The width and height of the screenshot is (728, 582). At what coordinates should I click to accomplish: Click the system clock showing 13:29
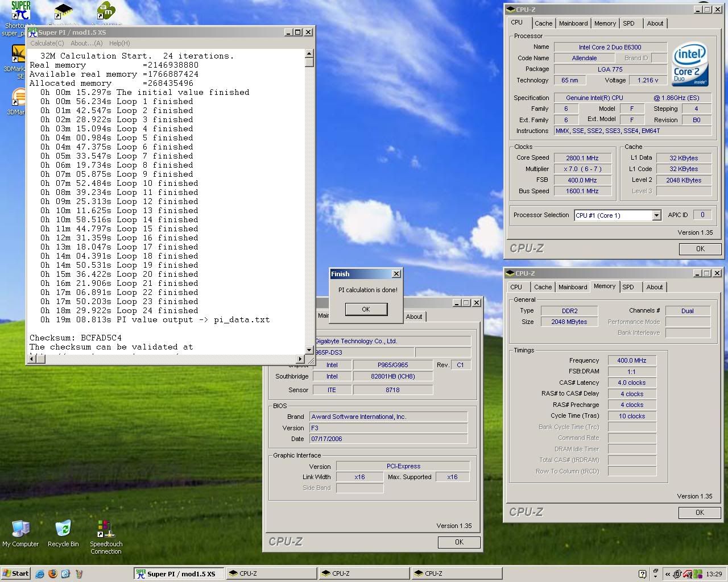(x=714, y=574)
